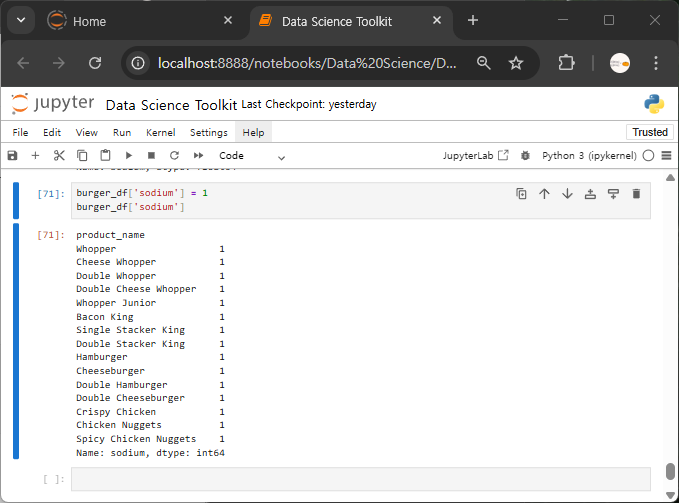Open the table of contents lines icon
The height and width of the screenshot is (503, 679).
(x=666, y=155)
